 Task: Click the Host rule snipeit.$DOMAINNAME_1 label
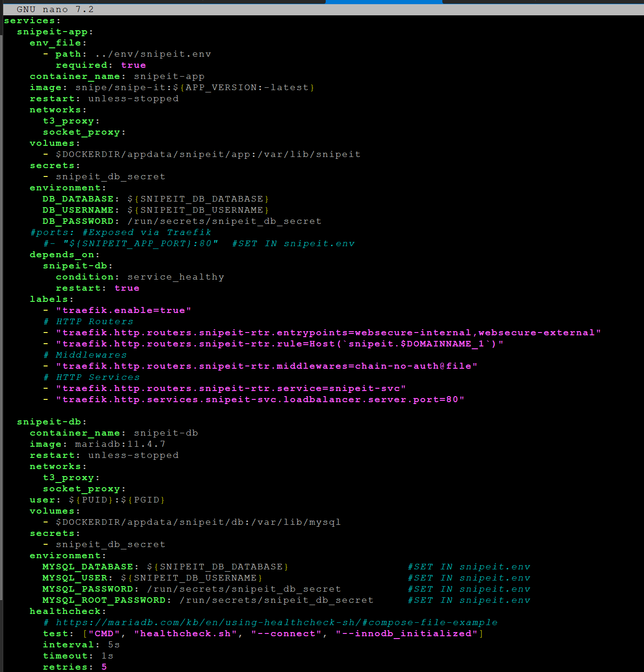[279, 344]
